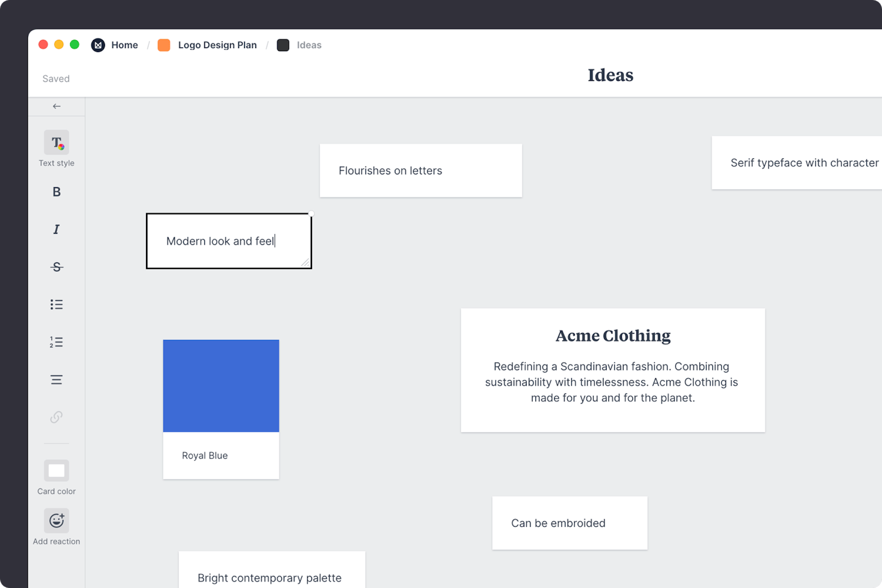Navigate to the Logo Design Plan board
882x588 pixels.
[218, 45]
